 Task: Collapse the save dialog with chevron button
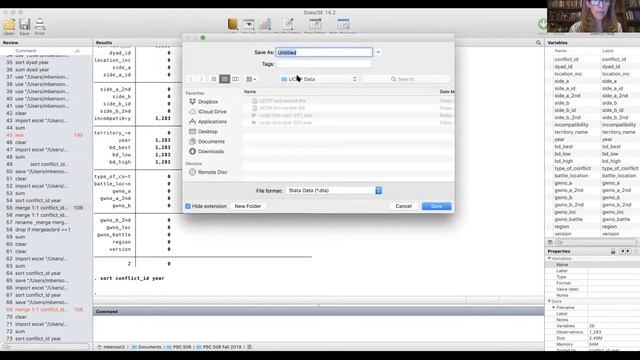tap(378, 52)
